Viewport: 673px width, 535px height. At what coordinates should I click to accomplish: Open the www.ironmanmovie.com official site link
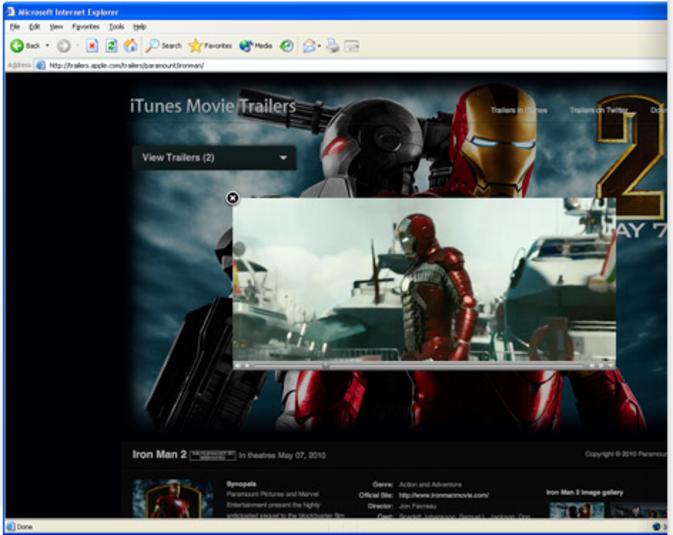click(444, 495)
